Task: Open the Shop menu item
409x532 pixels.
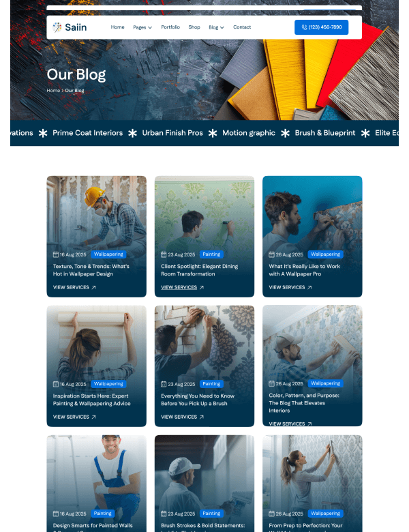Action: click(194, 27)
